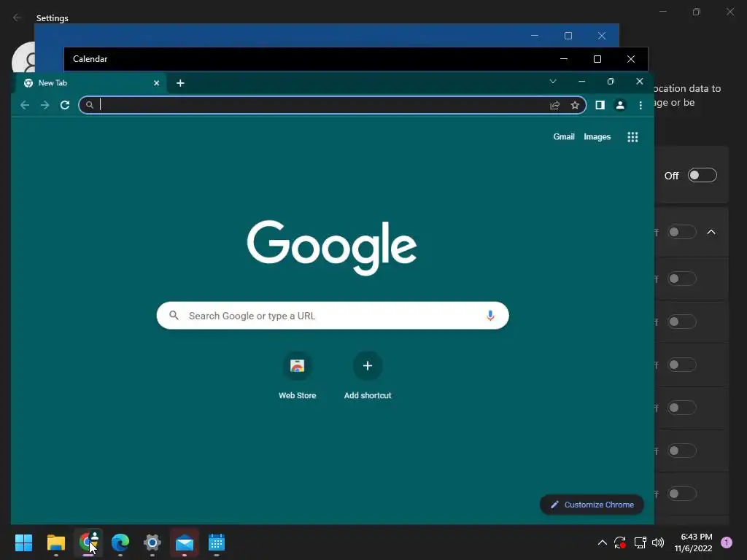
Task: Open the Calendar app from the taskbar
Action: point(216,542)
